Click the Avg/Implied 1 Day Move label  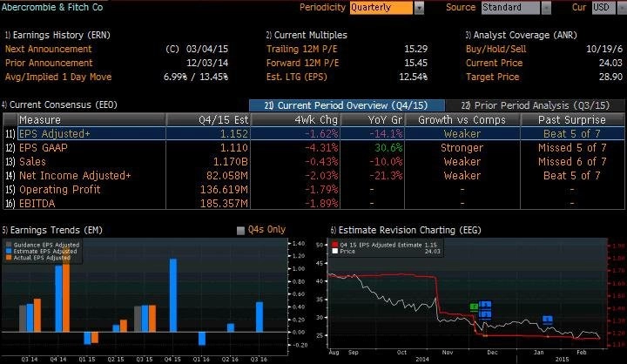[x=58, y=77]
